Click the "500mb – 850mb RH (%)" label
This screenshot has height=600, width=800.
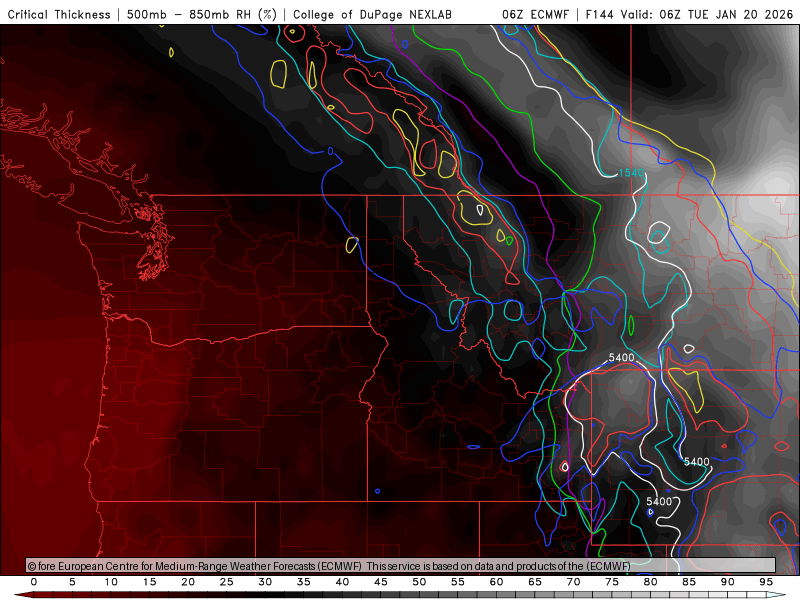(202, 15)
